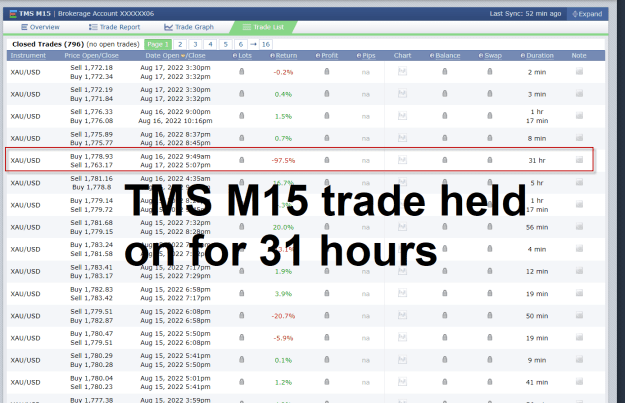Open note icon for the 3 min trade
625x403 pixels.
pyautogui.click(x=580, y=94)
